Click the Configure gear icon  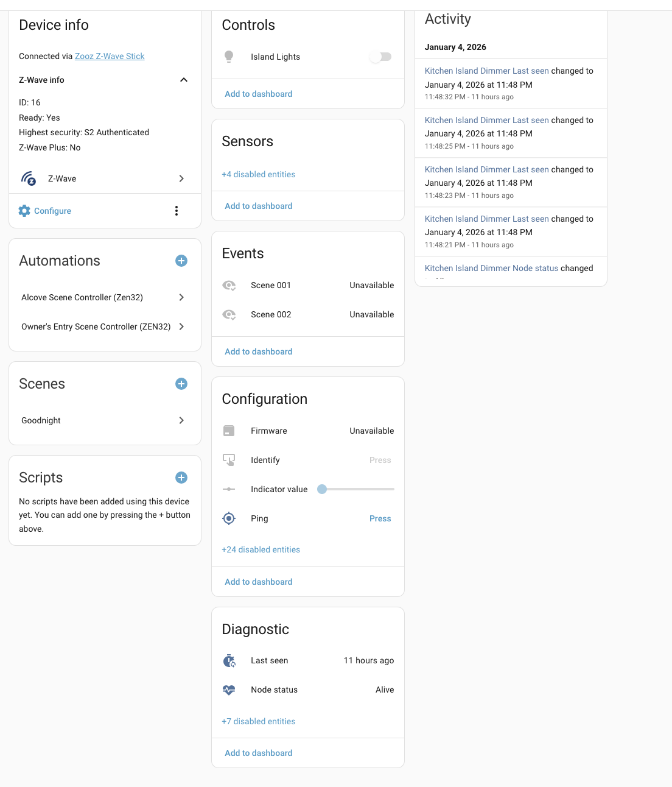[x=24, y=211]
